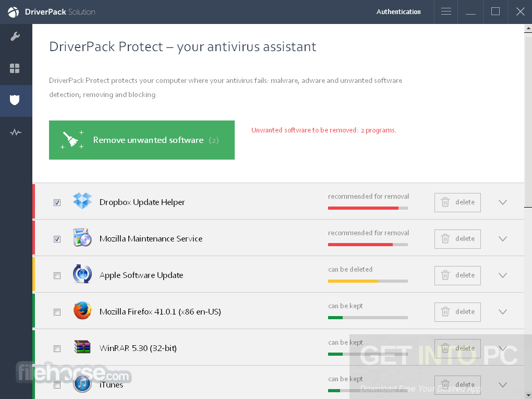Expand details for iTunes row

pos(502,385)
